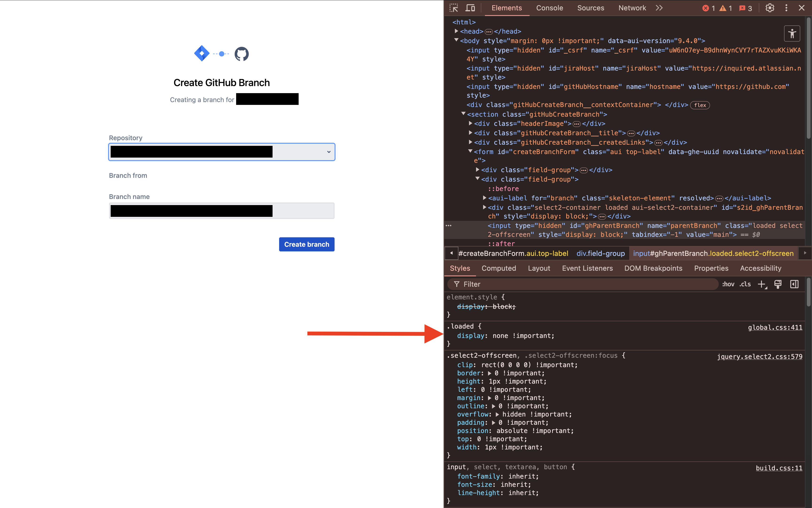Screen dimensions: 812x508
Task: Click the Jira logo in header
Action: 202,53
